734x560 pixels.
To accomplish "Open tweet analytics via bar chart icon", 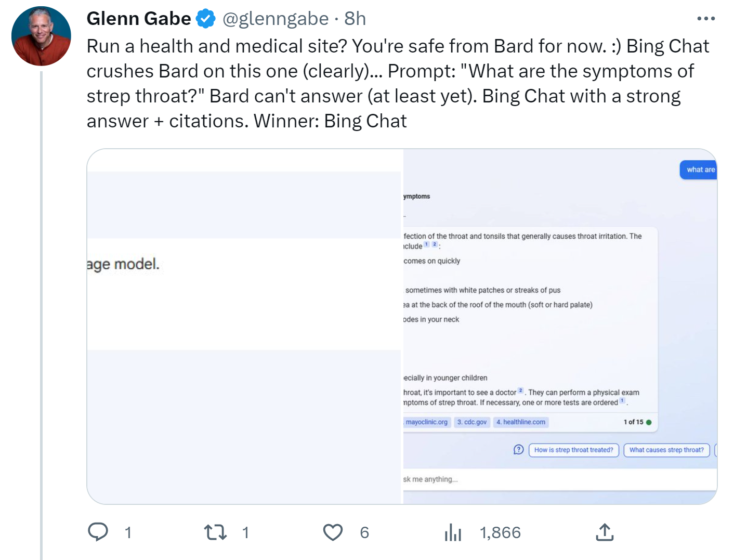I will pos(453,532).
